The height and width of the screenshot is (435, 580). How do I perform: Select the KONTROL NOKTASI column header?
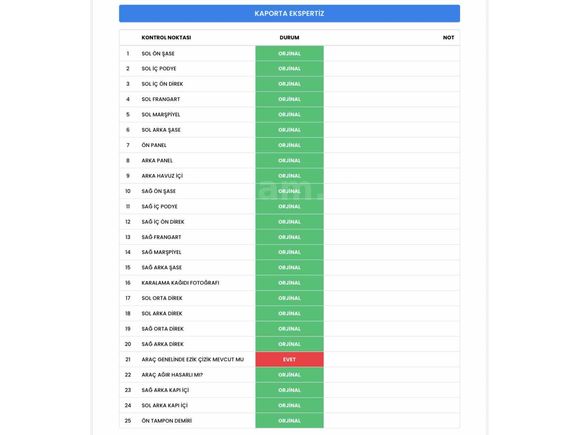(166, 37)
